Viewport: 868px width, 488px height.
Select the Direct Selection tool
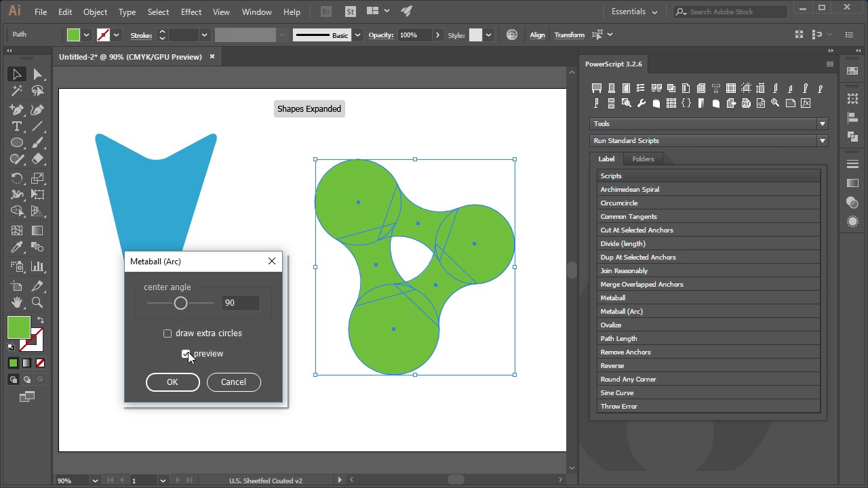[37, 75]
